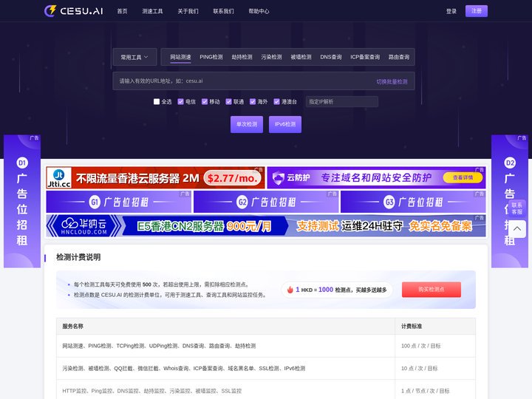Open the 首页 nav link
532x399 pixels.
(122, 11)
